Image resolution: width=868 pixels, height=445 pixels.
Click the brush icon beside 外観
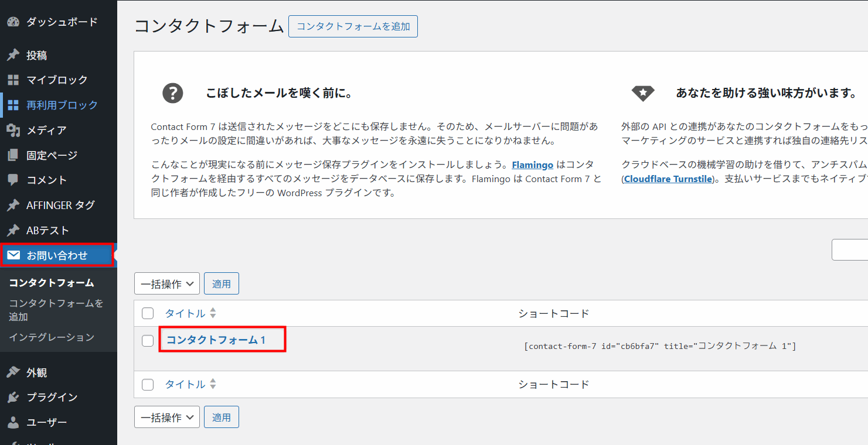(13, 372)
